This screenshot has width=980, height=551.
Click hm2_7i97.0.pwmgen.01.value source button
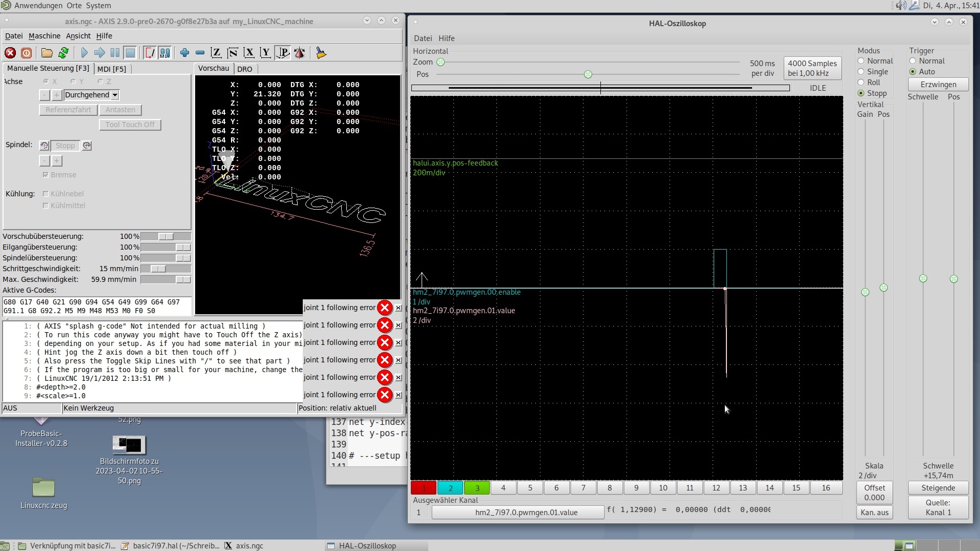click(517, 513)
